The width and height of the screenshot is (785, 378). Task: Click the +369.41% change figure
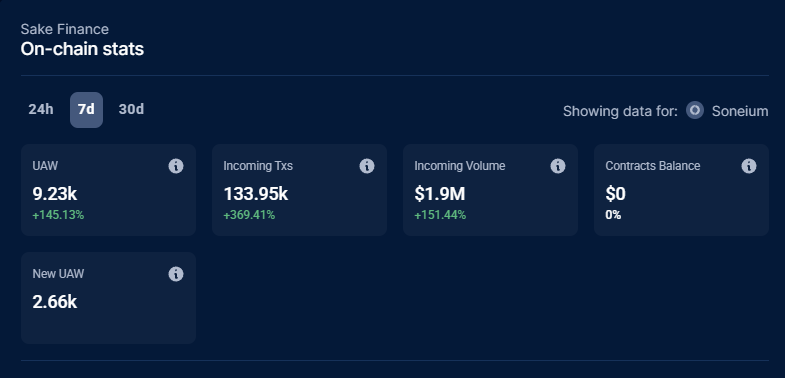tap(249, 215)
